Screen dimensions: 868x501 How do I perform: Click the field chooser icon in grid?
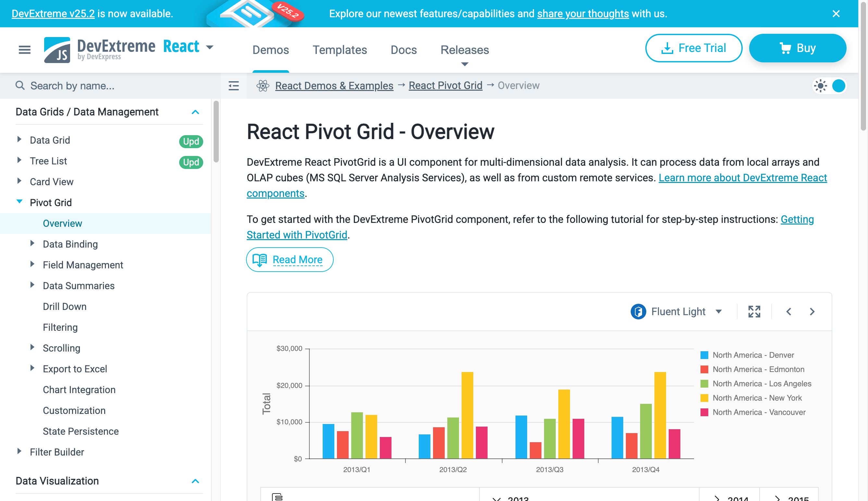(x=277, y=496)
